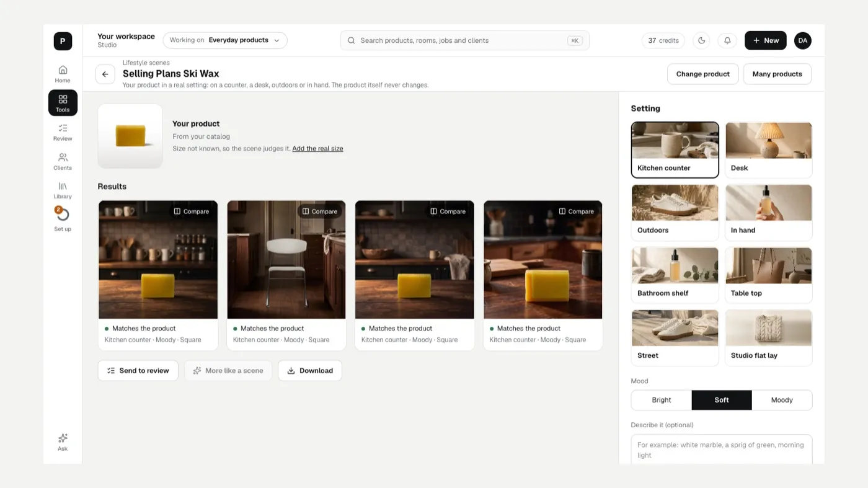
Task: View the 37 credits balance
Action: click(x=663, y=40)
